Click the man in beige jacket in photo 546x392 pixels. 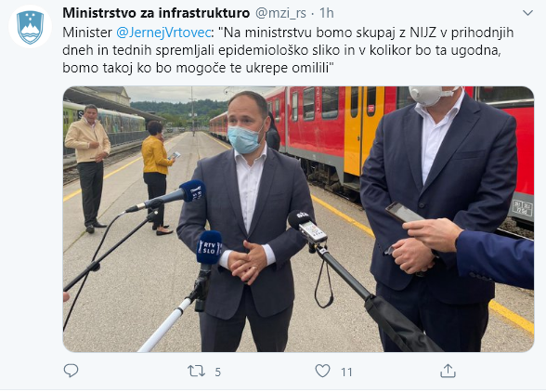click(89, 168)
